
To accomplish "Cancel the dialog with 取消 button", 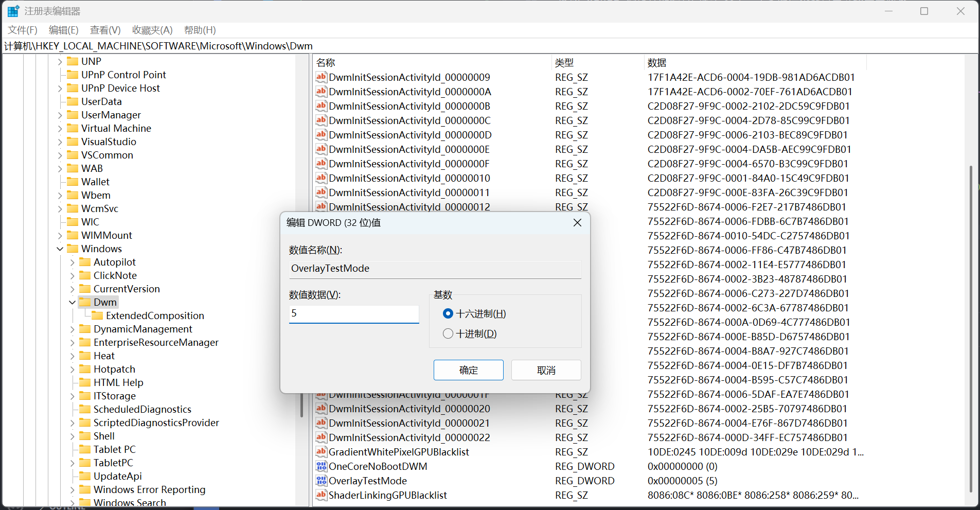I will coord(546,370).
